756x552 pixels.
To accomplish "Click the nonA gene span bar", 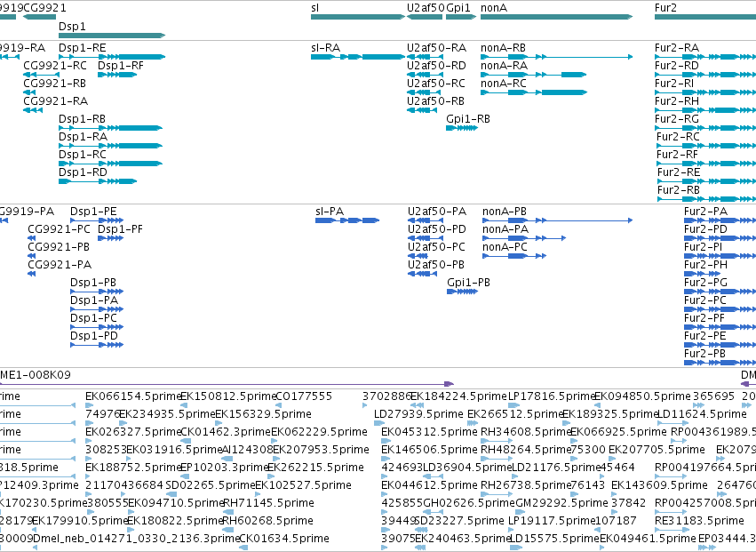I will (x=556, y=17).
